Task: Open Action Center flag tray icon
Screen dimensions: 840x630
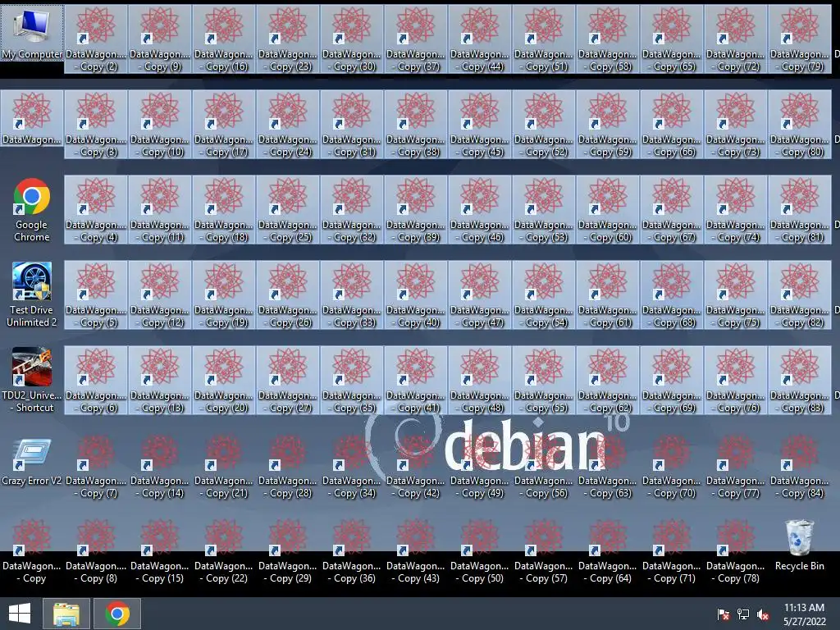Action: click(723, 614)
